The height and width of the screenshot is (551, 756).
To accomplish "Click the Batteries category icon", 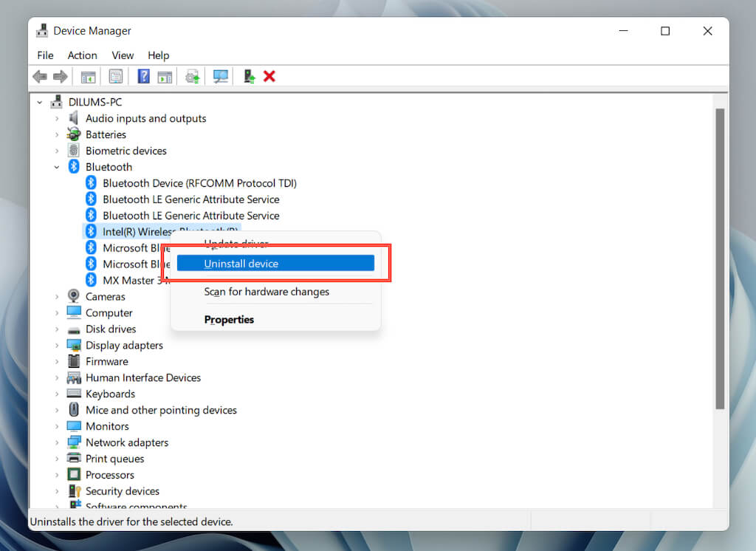I will click(x=74, y=134).
